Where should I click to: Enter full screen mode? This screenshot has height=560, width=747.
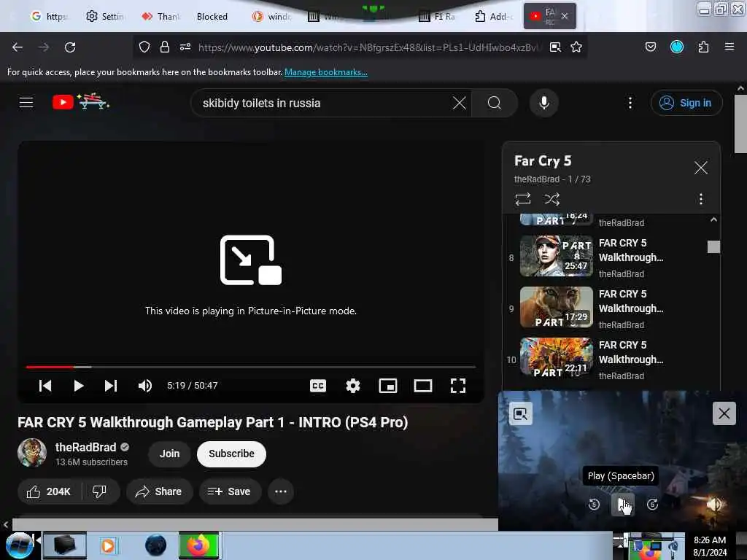(458, 385)
